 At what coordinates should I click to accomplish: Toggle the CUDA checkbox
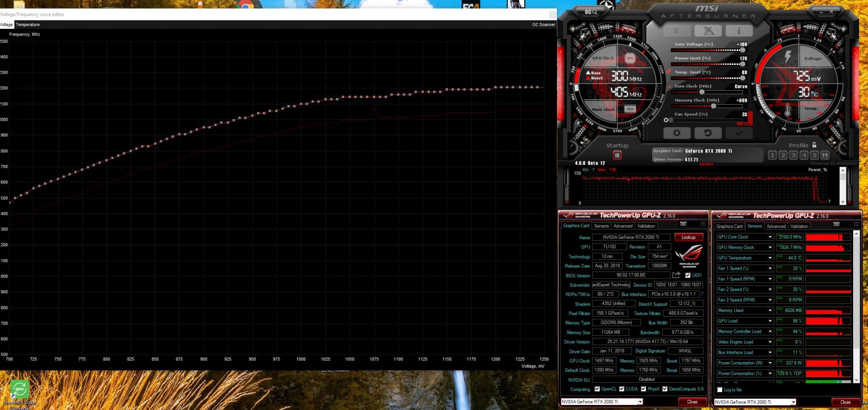[621, 389]
